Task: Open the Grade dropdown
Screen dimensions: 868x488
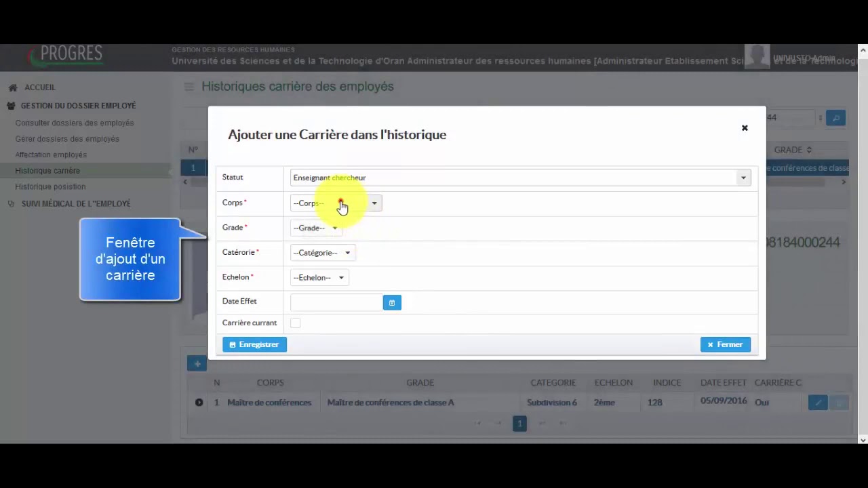Action: (315, 228)
